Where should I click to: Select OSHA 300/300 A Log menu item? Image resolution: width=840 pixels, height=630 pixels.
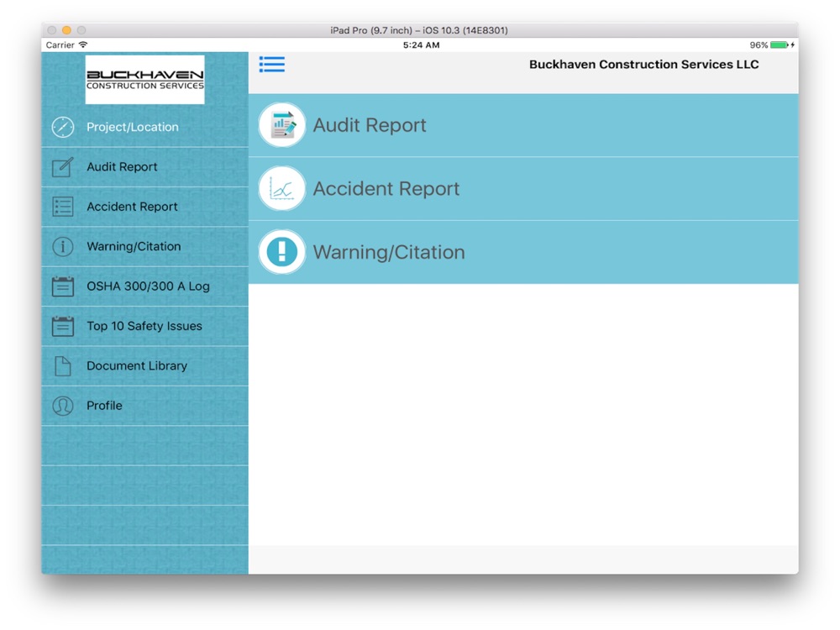[x=148, y=286]
